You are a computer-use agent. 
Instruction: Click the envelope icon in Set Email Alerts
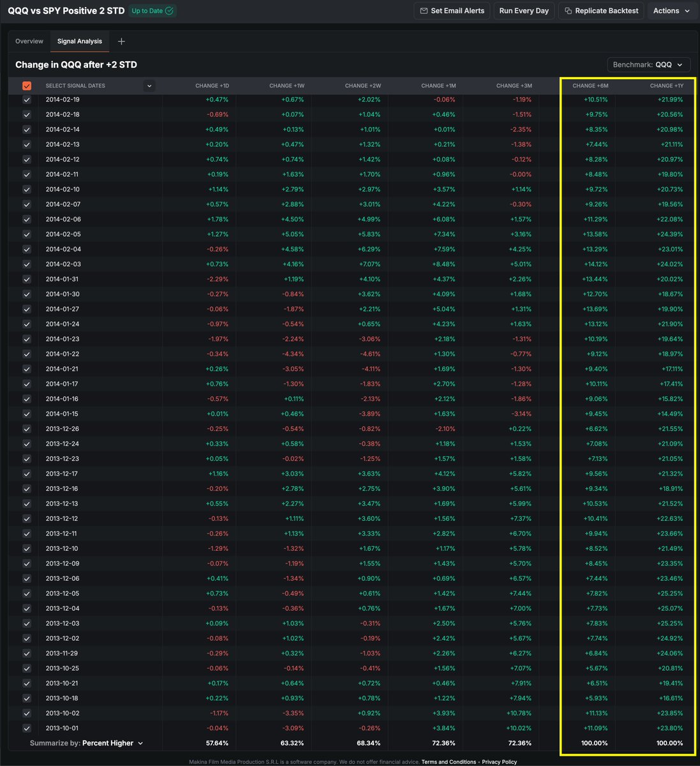click(x=424, y=11)
